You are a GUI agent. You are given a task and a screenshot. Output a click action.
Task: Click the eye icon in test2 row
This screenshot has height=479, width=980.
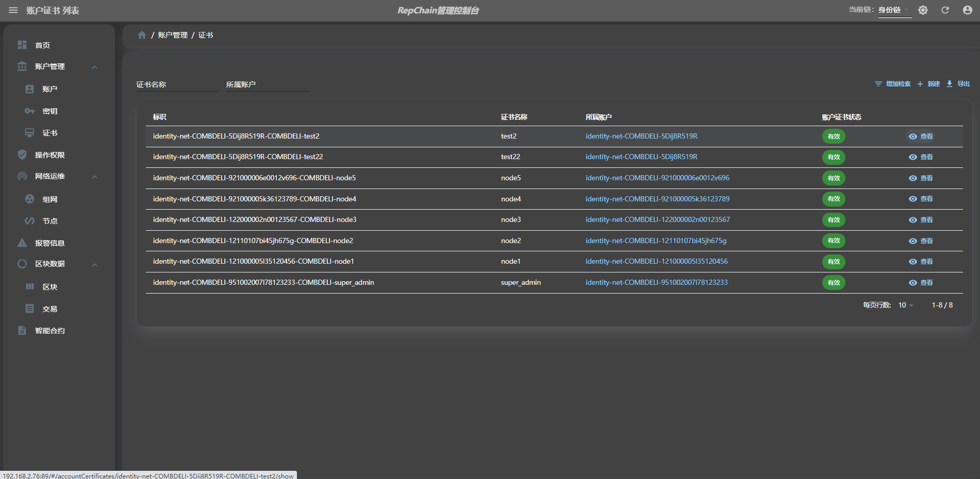tap(913, 136)
